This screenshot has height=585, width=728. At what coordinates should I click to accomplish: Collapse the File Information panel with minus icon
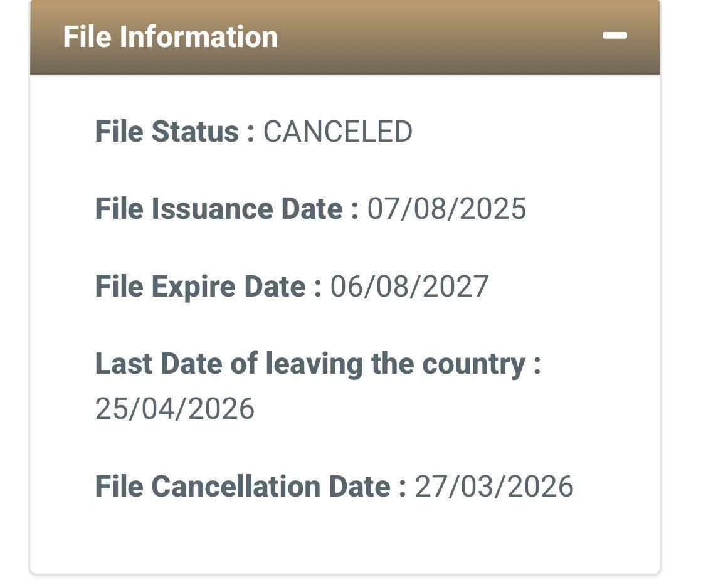click(615, 36)
